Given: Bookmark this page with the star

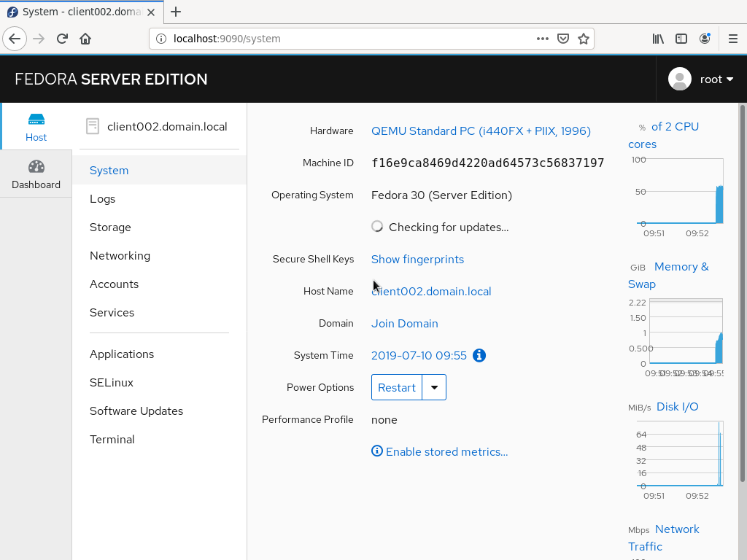Looking at the screenshot, I should point(583,39).
